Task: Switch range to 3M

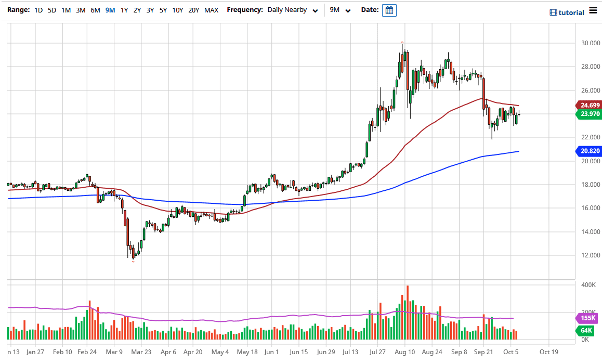Action: [x=81, y=10]
